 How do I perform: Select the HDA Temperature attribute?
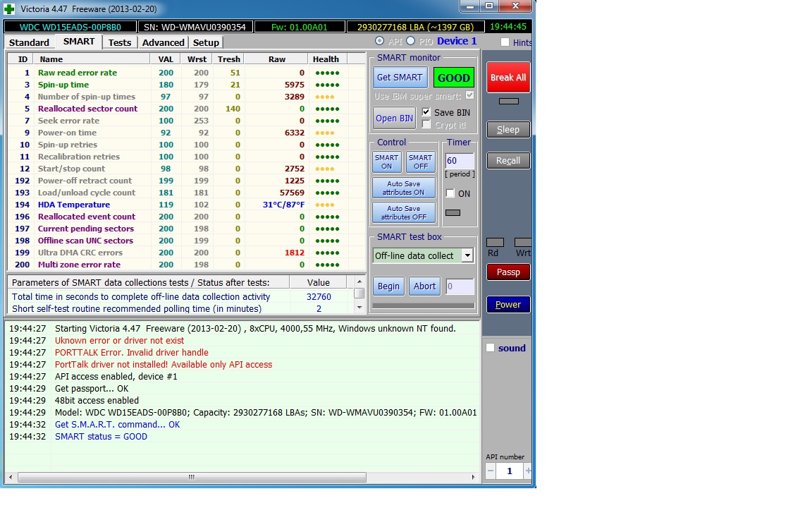pos(186,204)
